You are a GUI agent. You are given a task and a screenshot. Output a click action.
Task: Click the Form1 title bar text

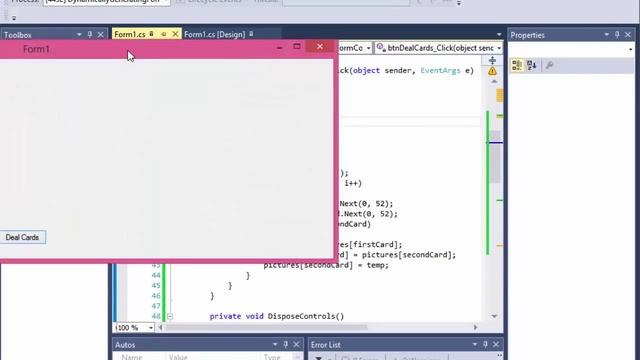click(36, 49)
